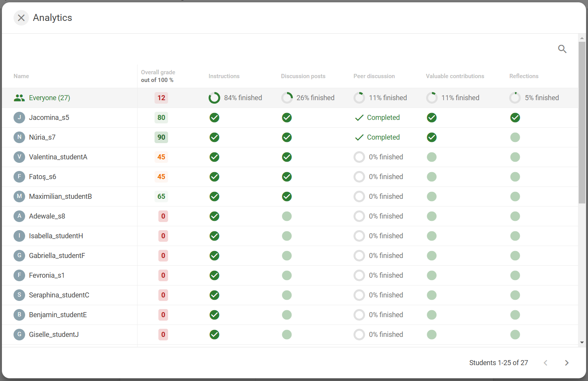The width and height of the screenshot is (588, 381).
Task: Click the scrollbar down arrow
Action: point(582,343)
